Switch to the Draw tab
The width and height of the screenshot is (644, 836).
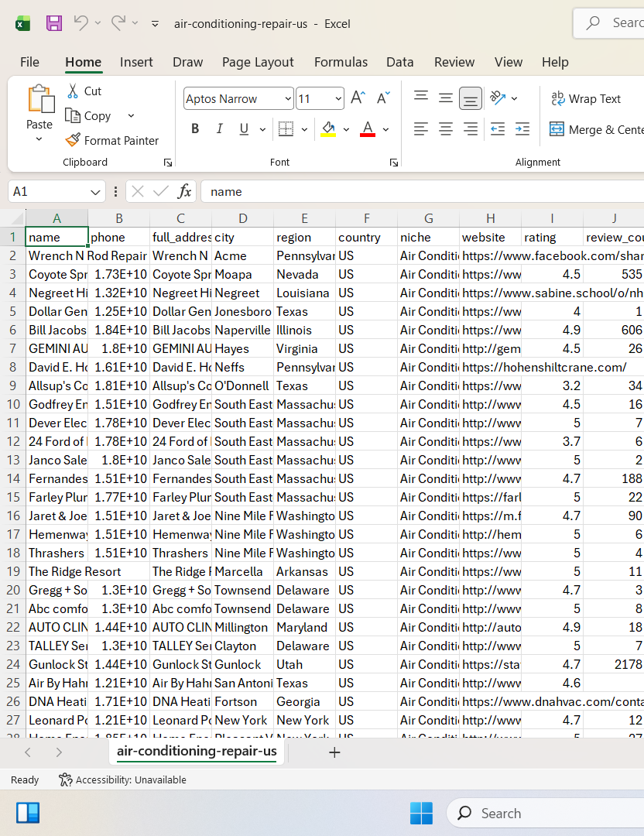[187, 63]
